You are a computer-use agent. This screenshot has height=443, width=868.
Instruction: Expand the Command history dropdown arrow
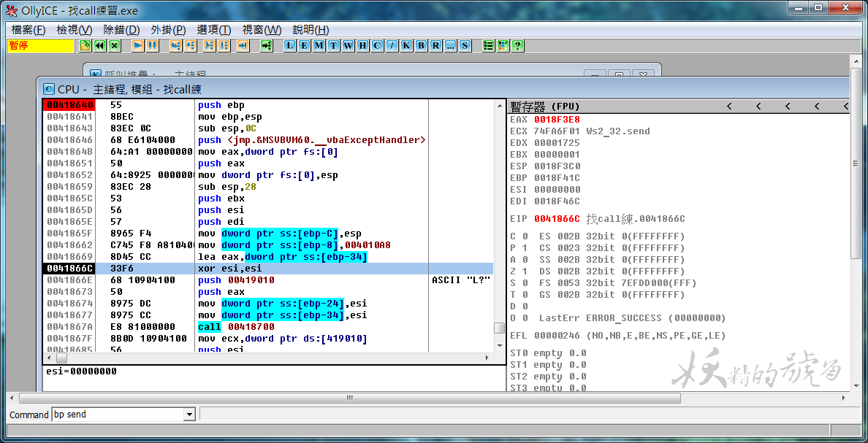pos(189,415)
